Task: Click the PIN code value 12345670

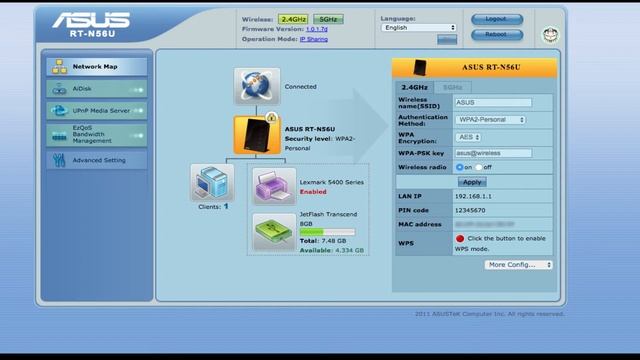Action: [x=470, y=210]
